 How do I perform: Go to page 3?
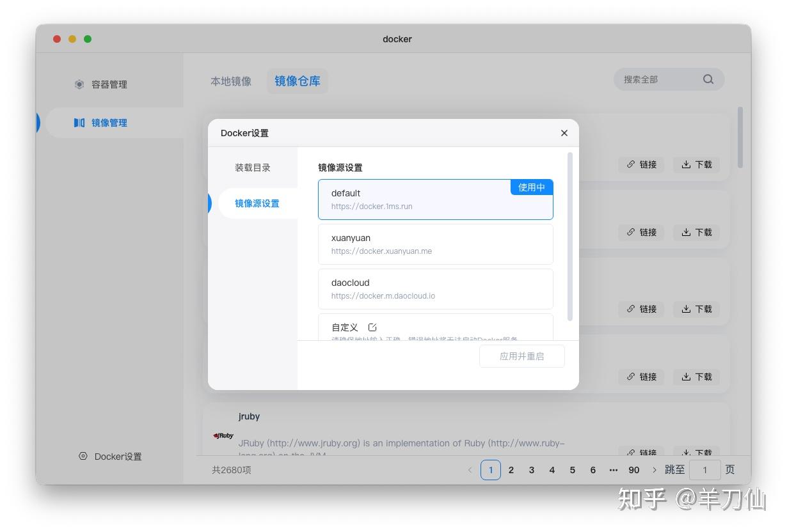[x=532, y=470]
